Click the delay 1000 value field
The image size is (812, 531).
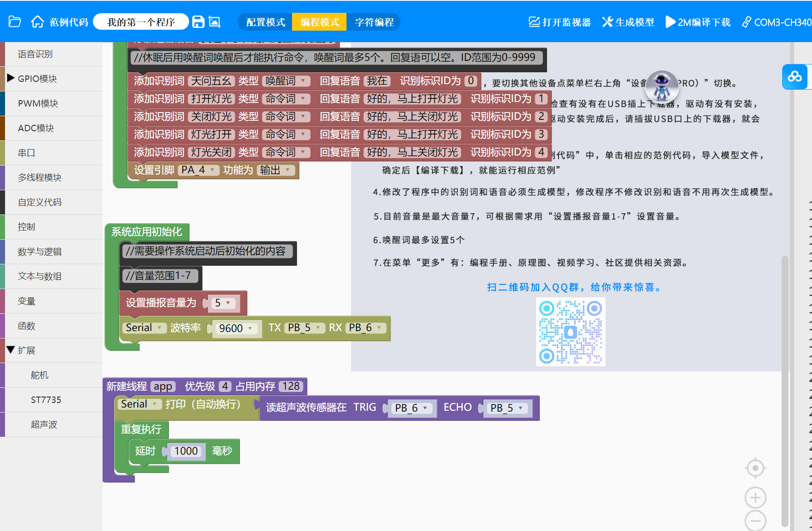click(x=186, y=451)
